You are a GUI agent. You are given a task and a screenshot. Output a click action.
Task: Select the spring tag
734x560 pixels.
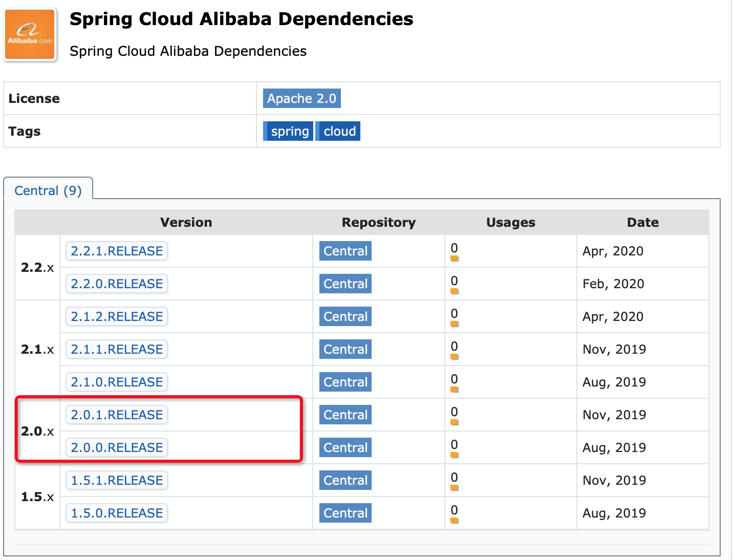point(290,131)
